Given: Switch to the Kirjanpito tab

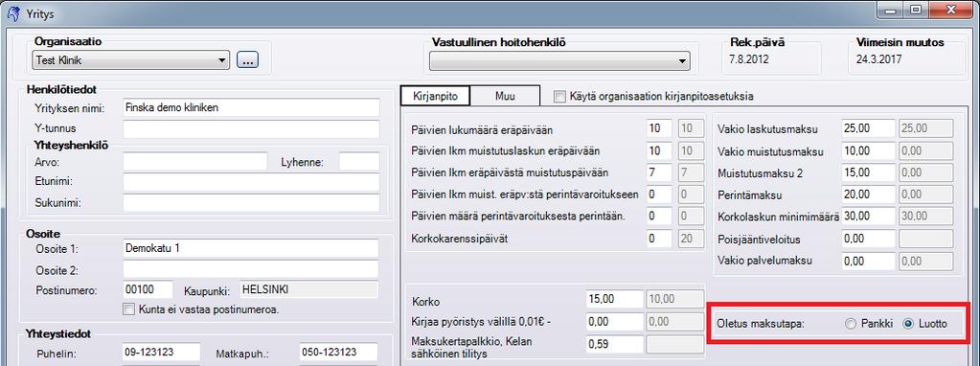Looking at the screenshot, I should pos(435,96).
